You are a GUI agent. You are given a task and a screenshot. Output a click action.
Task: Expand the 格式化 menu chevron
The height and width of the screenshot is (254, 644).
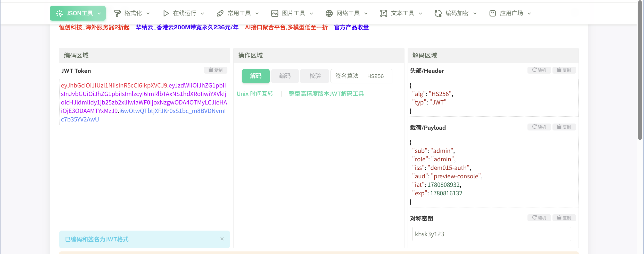pyautogui.click(x=148, y=14)
